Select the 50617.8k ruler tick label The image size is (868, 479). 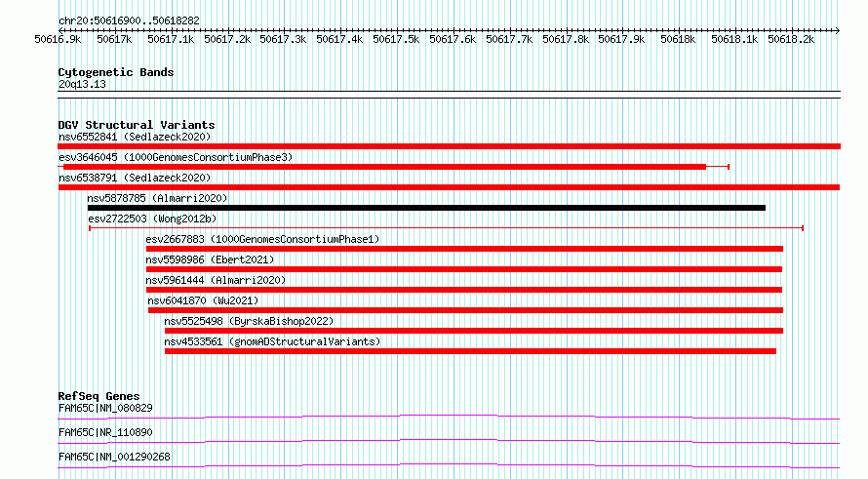click(566, 39)
